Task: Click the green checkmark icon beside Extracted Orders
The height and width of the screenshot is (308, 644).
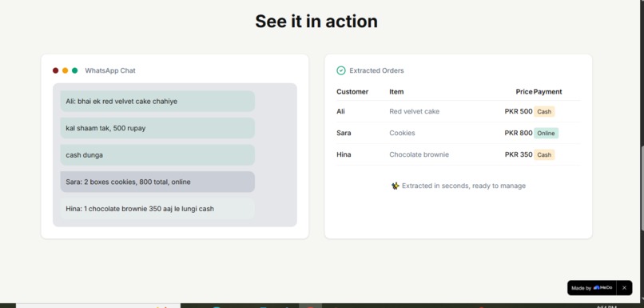Action: tap(341, 70)
